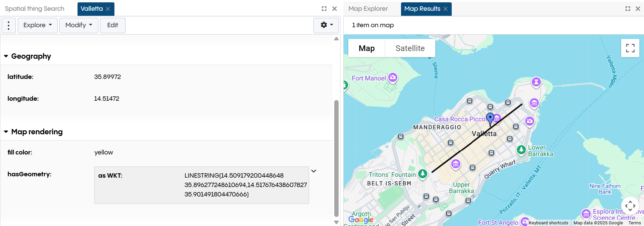This screenshot has width=644, height=226.
Task: Collapse the Geography section
Action: pyautogui.click(x=6, y=56)
